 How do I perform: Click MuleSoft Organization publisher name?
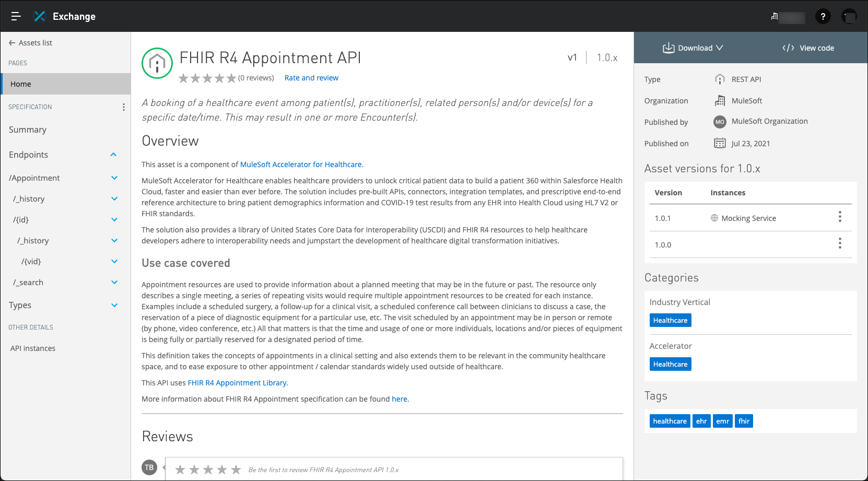pyautogui.click(x=769, y=121)
